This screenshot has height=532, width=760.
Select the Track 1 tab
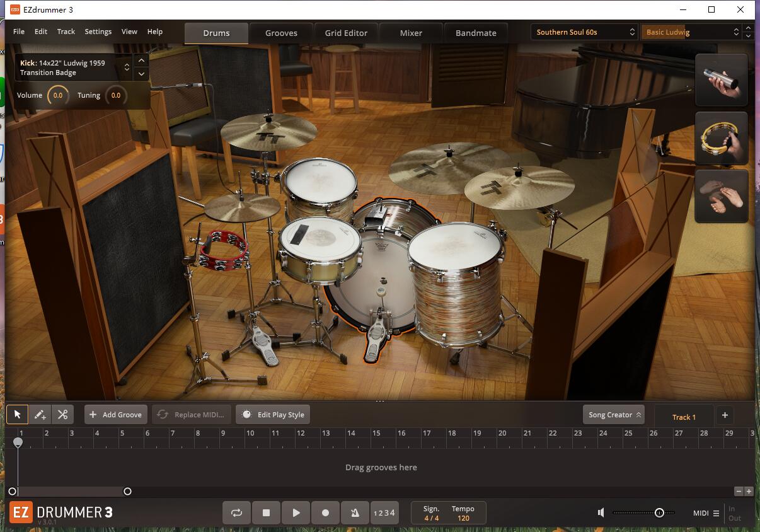click(x=684, y=416)
